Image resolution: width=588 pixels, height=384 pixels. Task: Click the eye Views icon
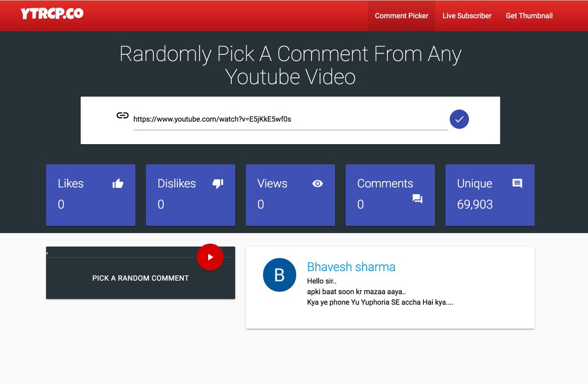click(x=318, y=183)
